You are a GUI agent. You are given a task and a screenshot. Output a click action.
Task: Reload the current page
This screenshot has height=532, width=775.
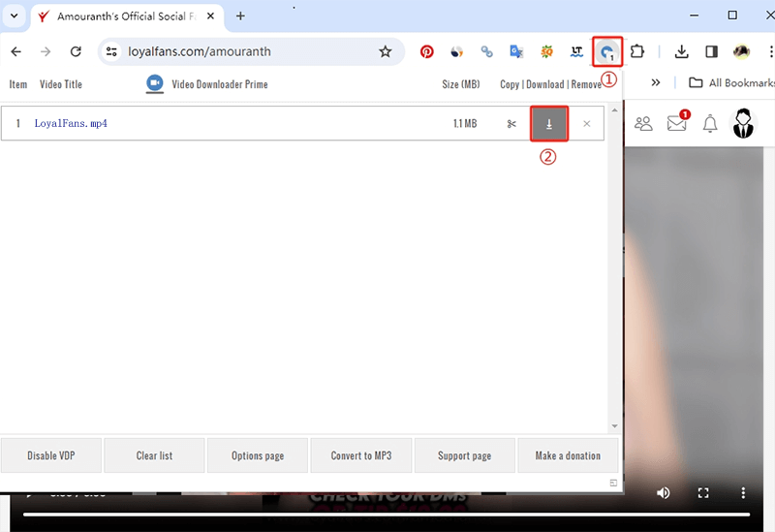click(x=76, y=51)
